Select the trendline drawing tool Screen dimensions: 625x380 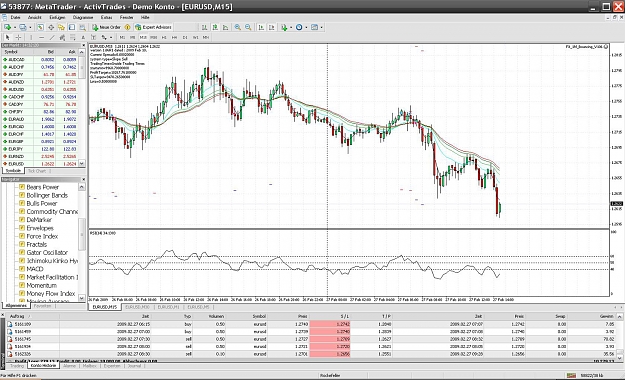point(52,37)
